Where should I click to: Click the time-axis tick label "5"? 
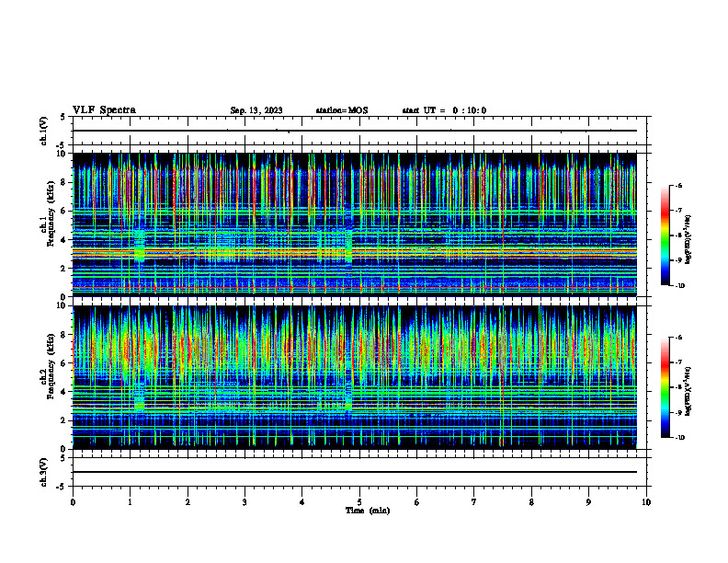point(359,502)
